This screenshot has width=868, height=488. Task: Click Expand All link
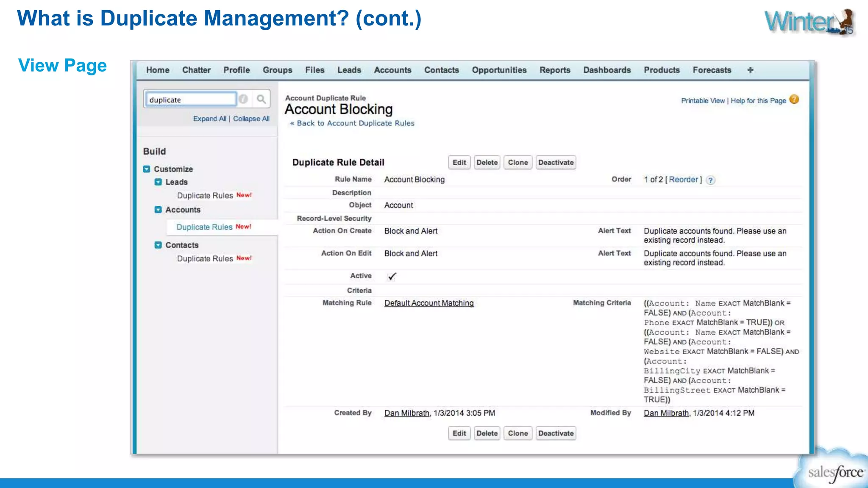[210, 119]
